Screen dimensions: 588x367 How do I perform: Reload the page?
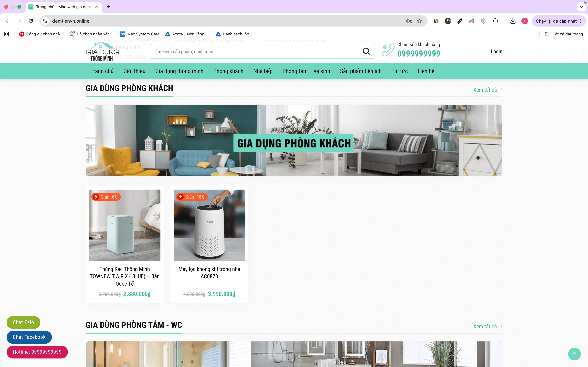pyautogui.click(x=31, y=21)
